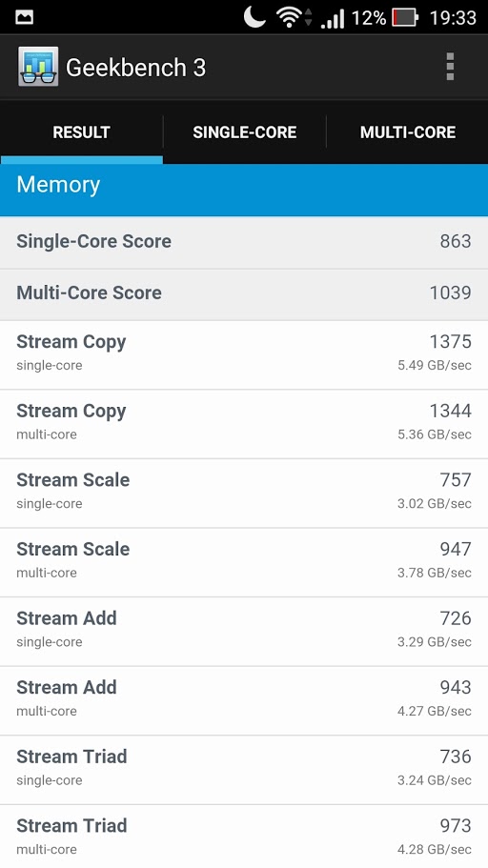The height and width of the screenshot is (868, 488).
Task: Tap Stream Copy single-core result
Action: click(x=244, y=354)
